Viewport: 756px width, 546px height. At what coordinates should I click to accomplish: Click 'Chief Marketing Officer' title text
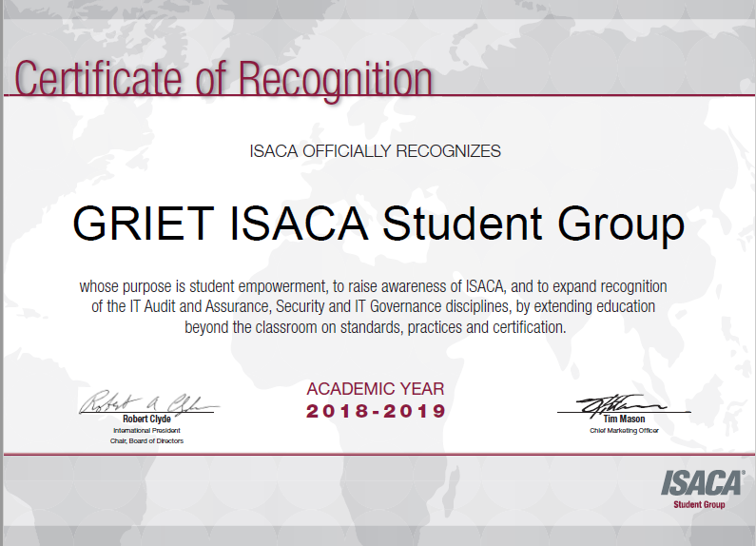624,430
